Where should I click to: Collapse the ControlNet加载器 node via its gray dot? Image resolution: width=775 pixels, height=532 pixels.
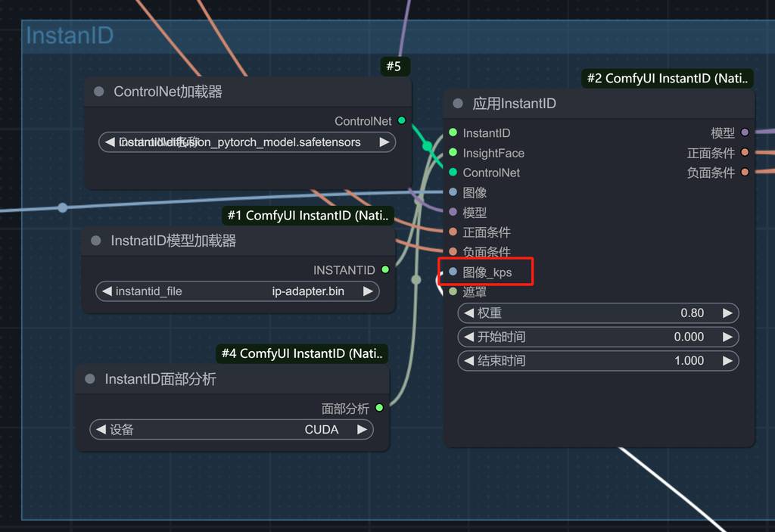coord(98,92)
